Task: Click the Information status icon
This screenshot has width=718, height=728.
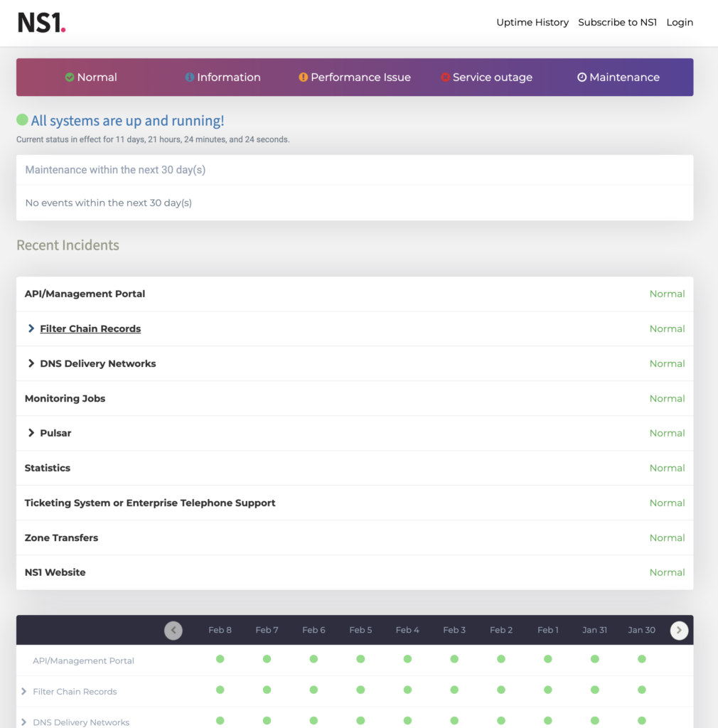Action: (x=188, y=77)
